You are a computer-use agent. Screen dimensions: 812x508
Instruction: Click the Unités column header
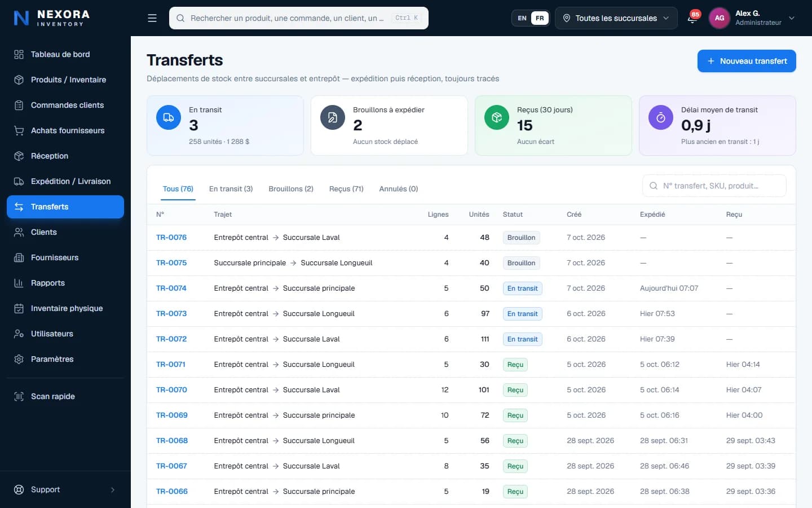coord(479,214)
